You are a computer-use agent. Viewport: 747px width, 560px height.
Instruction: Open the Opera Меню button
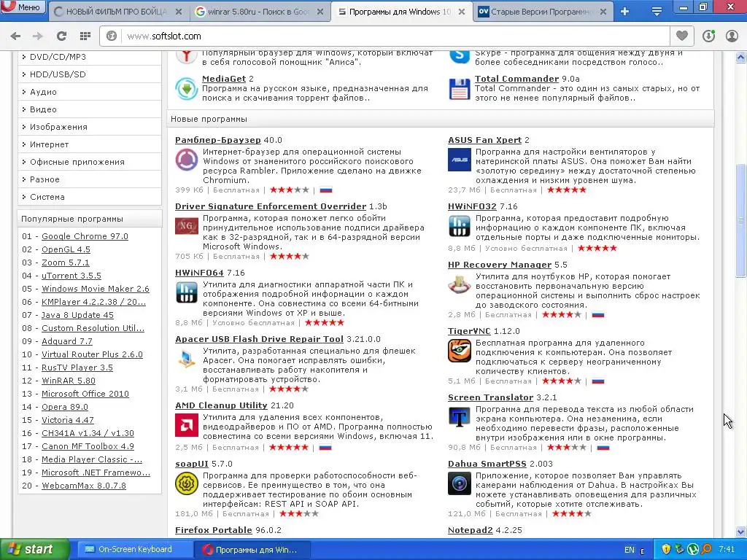click(23, 7)
